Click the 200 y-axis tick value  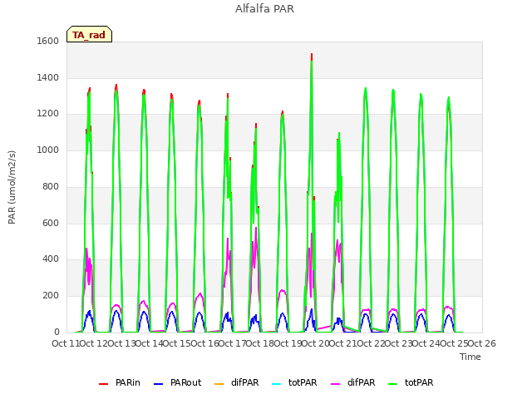pyautogui.click(x=51, y=296)
